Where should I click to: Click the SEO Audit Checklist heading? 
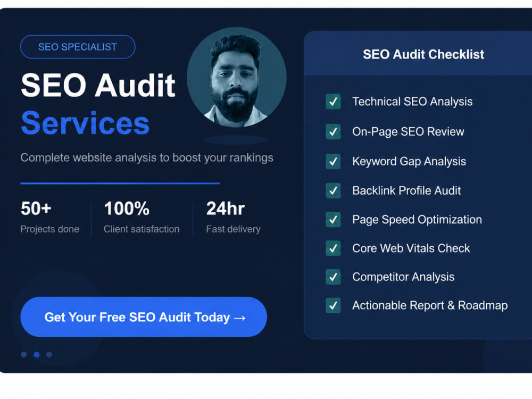423,54
